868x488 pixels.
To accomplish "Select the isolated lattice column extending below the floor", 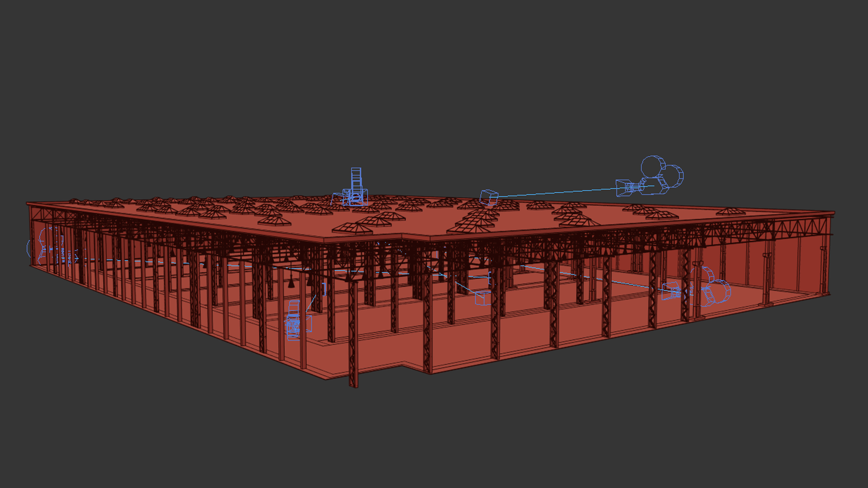I will [x=353, y=334].
